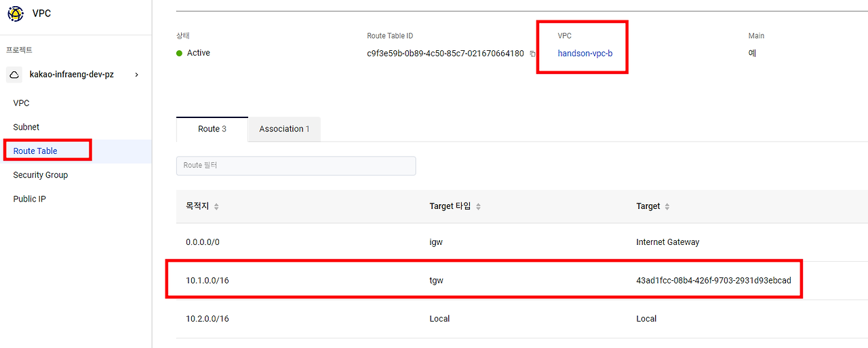Open the Subnet sidebar menu item
The height and width of the screenshot is (348, 868).
pyautogui.click(x=26, y=127)
